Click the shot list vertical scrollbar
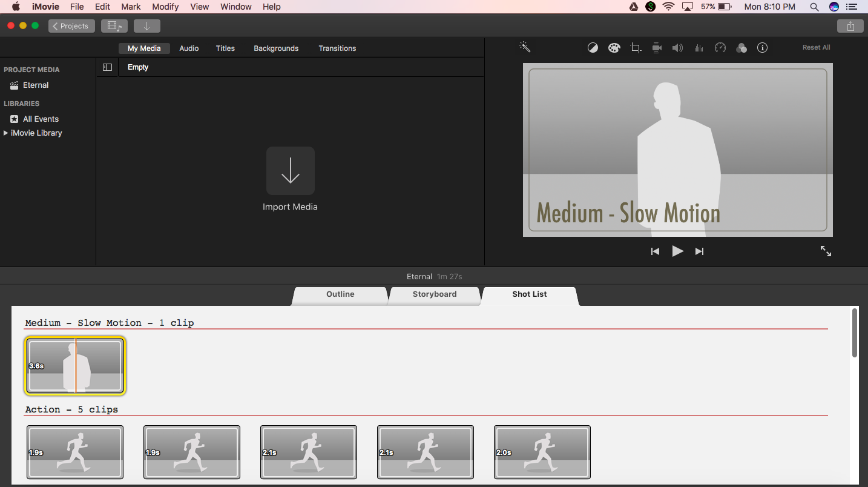 [x=855, y=333]
